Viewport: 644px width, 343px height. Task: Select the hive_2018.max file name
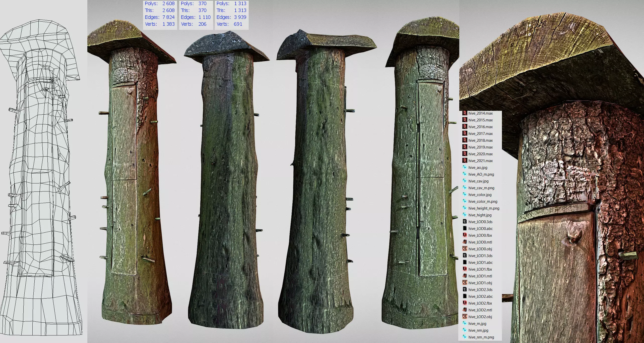[480, 140]
